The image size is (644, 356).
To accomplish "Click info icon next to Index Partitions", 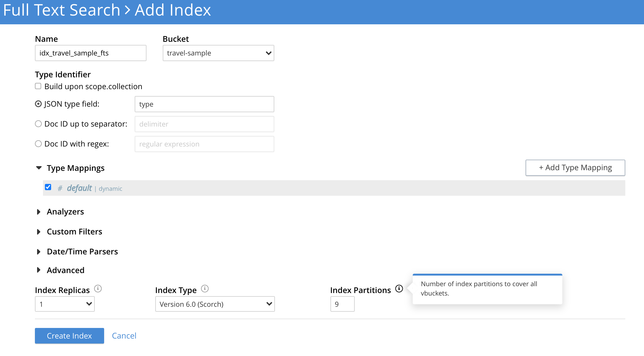I will tap(399, 289).
